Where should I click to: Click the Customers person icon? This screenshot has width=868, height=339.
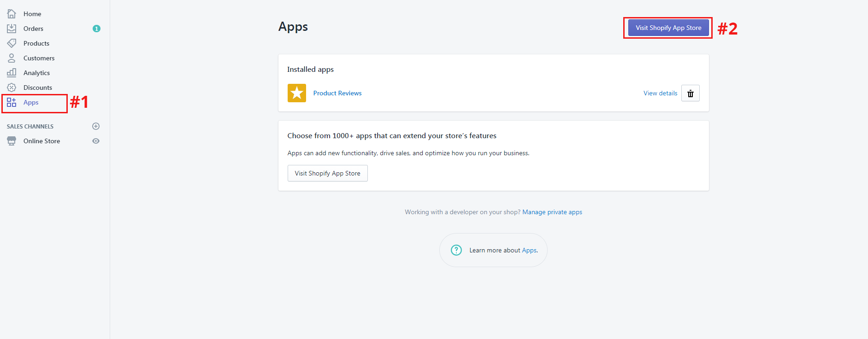click(12, 58)
